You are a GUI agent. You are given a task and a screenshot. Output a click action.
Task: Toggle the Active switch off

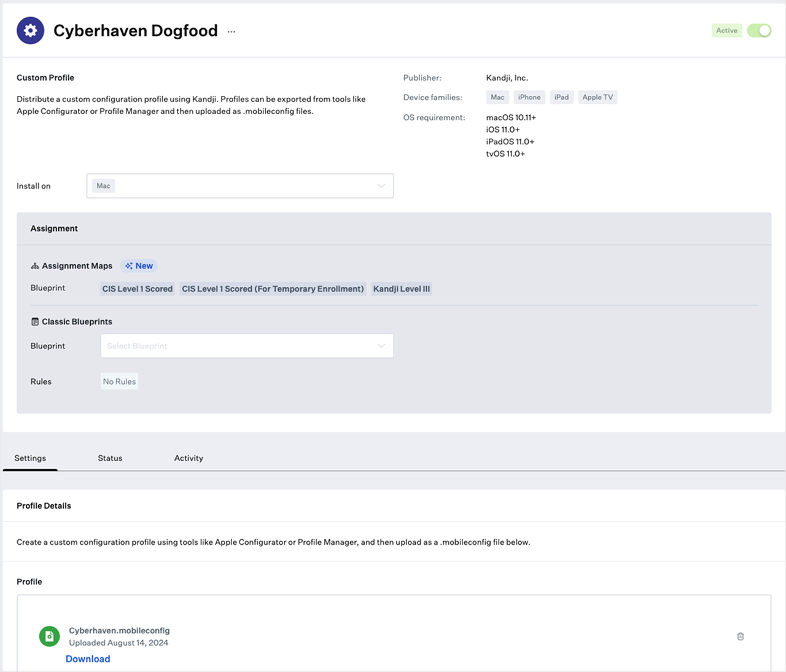point(759,31)
